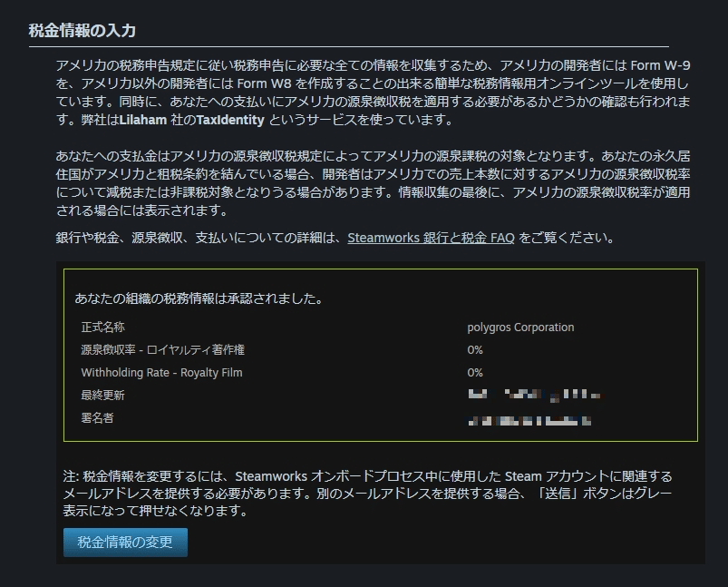Click the bold TaxIdentity service name

pyautogui.click(x=230, y=120)
